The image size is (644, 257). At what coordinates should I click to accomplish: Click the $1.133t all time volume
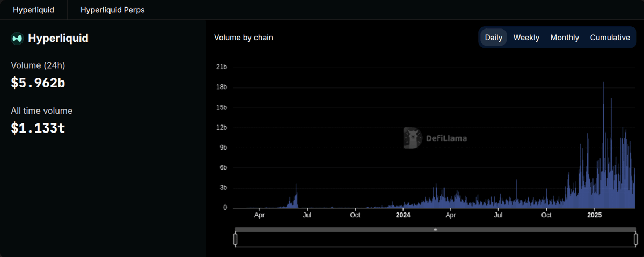coord(38,128)
